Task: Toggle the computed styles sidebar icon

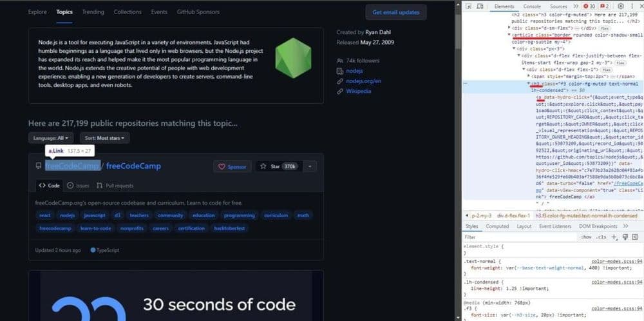Action: pyautogui.click(x=635, y=237)
